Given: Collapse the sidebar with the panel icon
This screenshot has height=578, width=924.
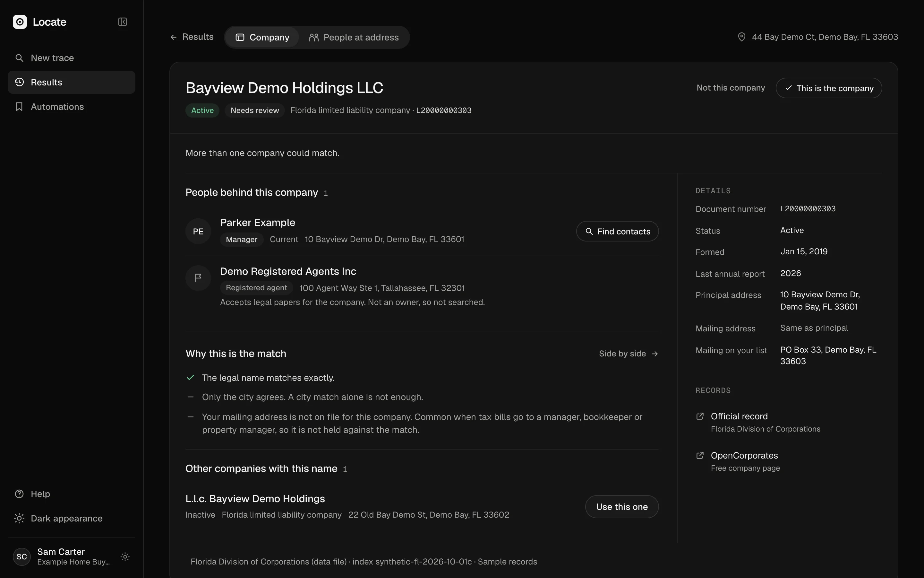Looking at the screenshot, I should pyautogui.click(x=122, y=22).
